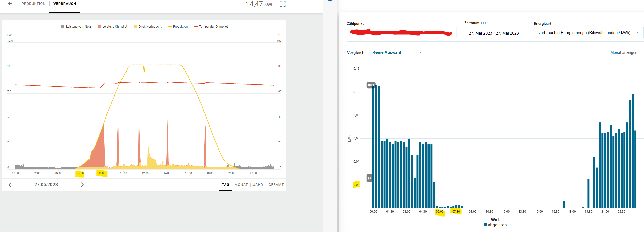Hide Direkt verbraucht legend series

[148, 27]
